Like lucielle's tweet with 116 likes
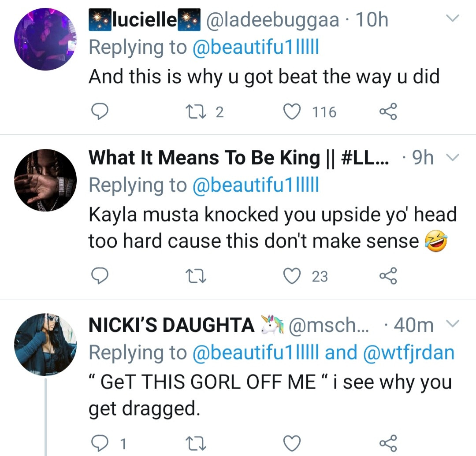The image size is (476, 456). tap(290, 112)
